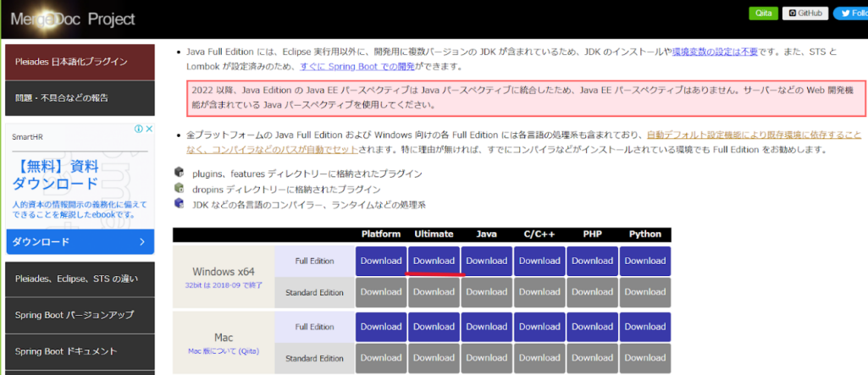Click the Windows Standard Edition label

[314, 293]
